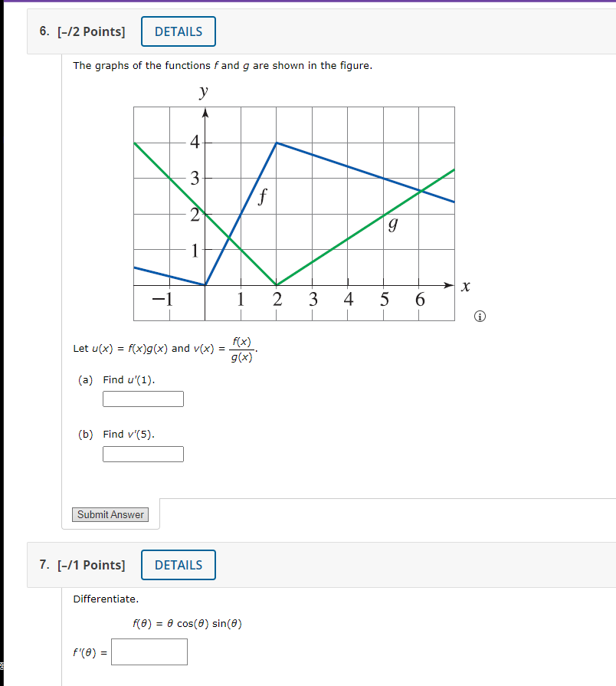Open the graph info tooltip for question 6
The height and width of the screenshot is (686, 616).
pos(480,316)
